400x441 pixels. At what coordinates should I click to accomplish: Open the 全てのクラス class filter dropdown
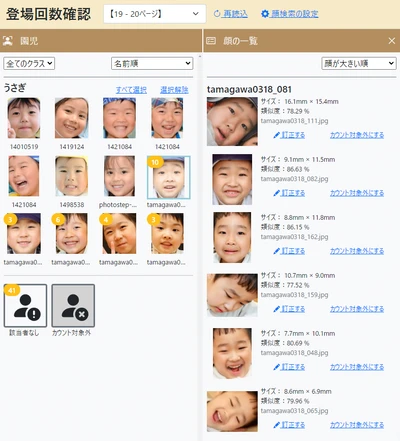[29, 63]
